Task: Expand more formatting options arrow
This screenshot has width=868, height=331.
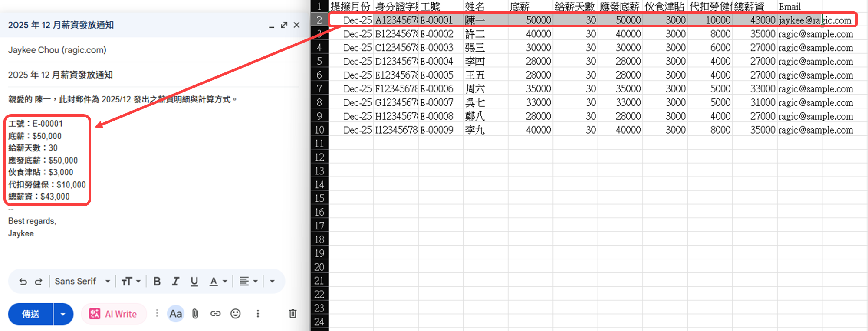Action: (x=272, y=282)
